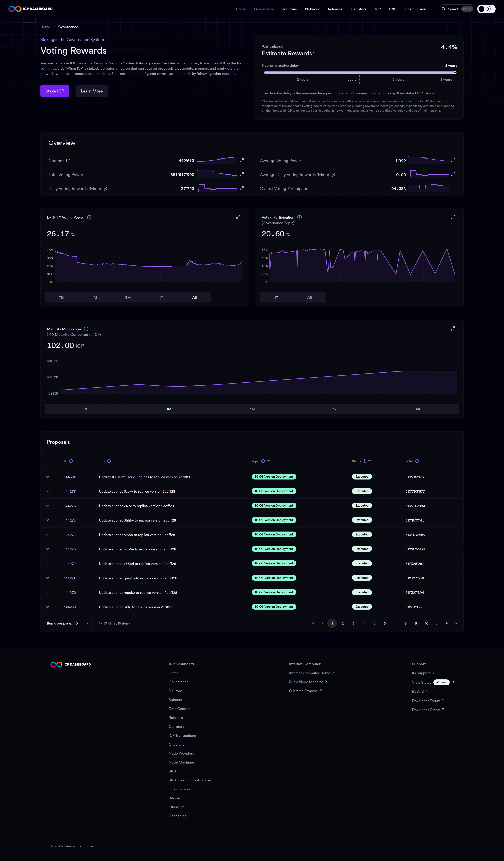Show Maturity Modulation info tooltip
This screenshot has height=861, width=504.
pos(86,329)
